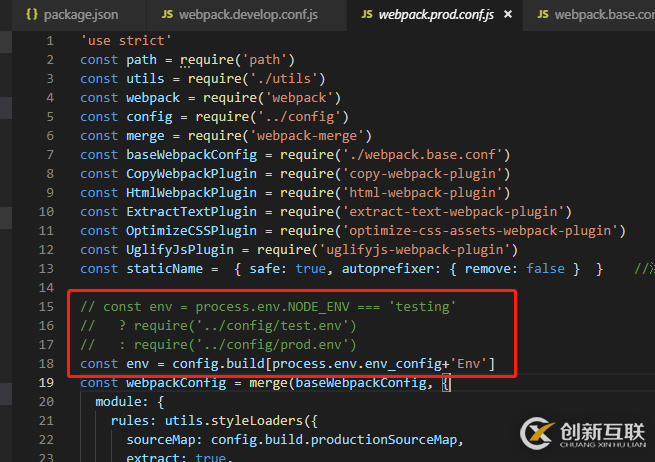Click the JS icon on webpack.develop.conf.js tab
655x462 pixels.
pos(166,15)
